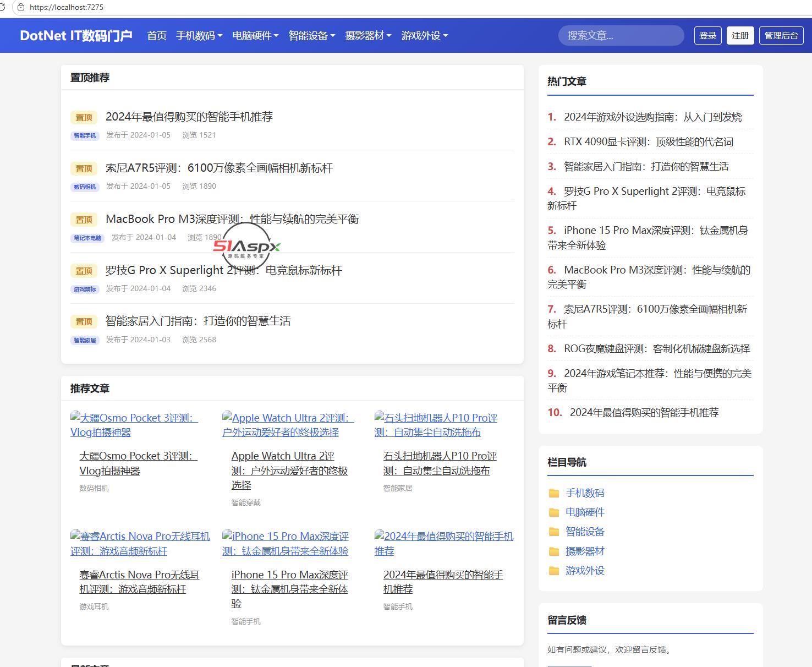The height and width of the screenshot is (667, 812).
Task: Click the 登录 button
Action: pyautogui.click(x=707, y=35)
